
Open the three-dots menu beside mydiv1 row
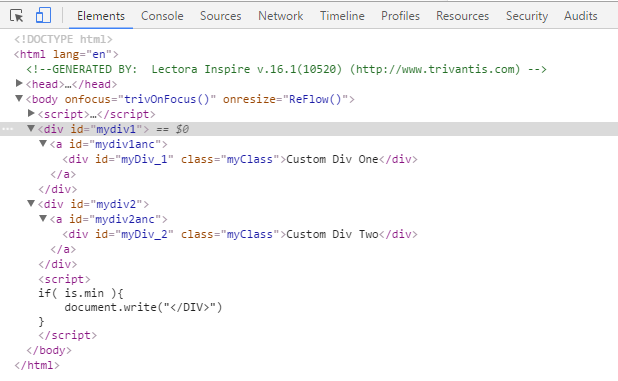[x=7, y=129]
